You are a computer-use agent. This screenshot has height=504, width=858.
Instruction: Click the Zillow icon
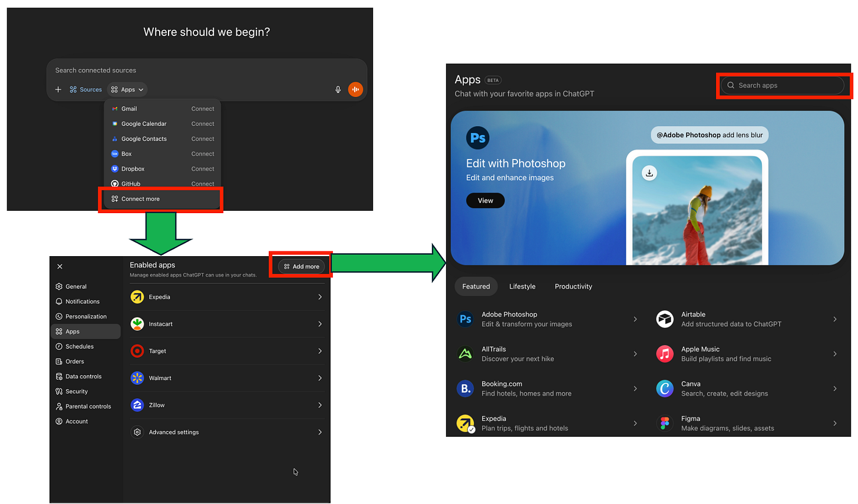click(137, 405)
